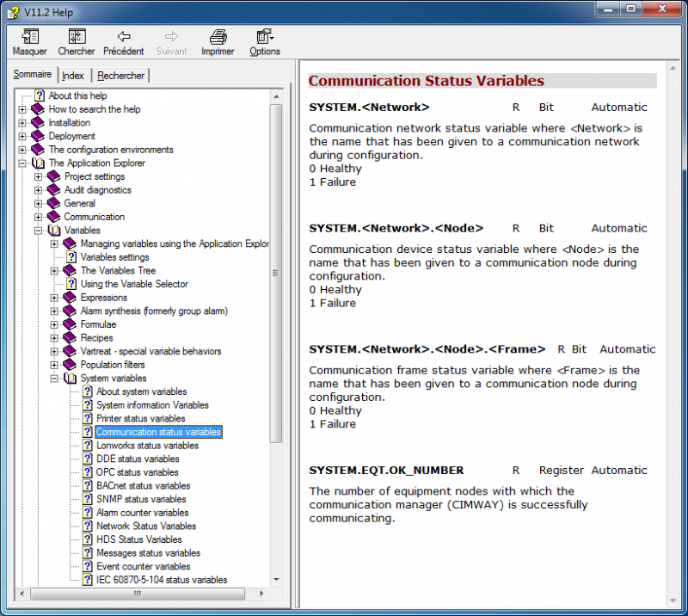Open the About system variables topic
The image size is (688, 616).
142,391
